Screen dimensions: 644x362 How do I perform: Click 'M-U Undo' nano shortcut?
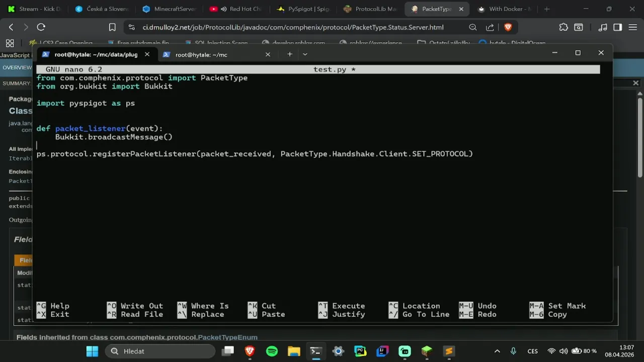(477, 306)
